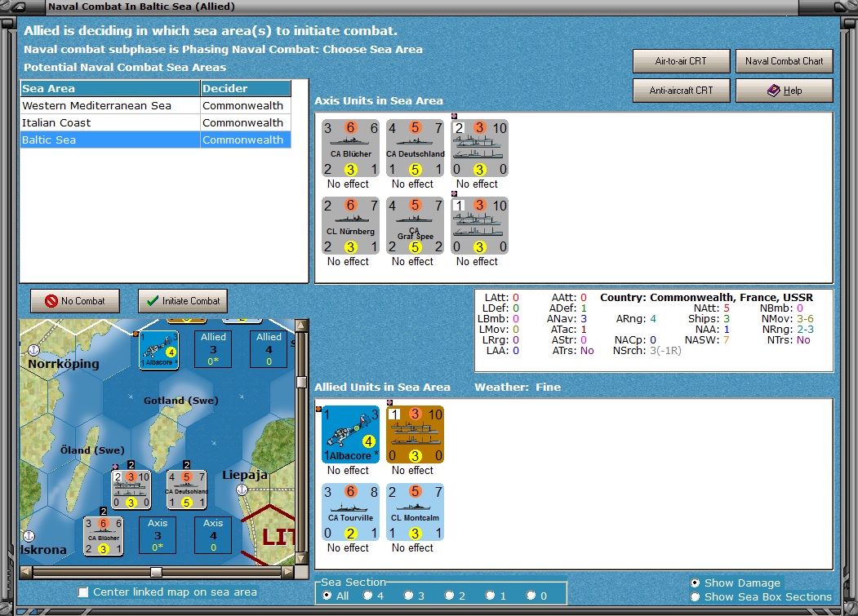Click the Öland (Swe) label on map
This screenshot has width=858, height=616.
[92, 450]
